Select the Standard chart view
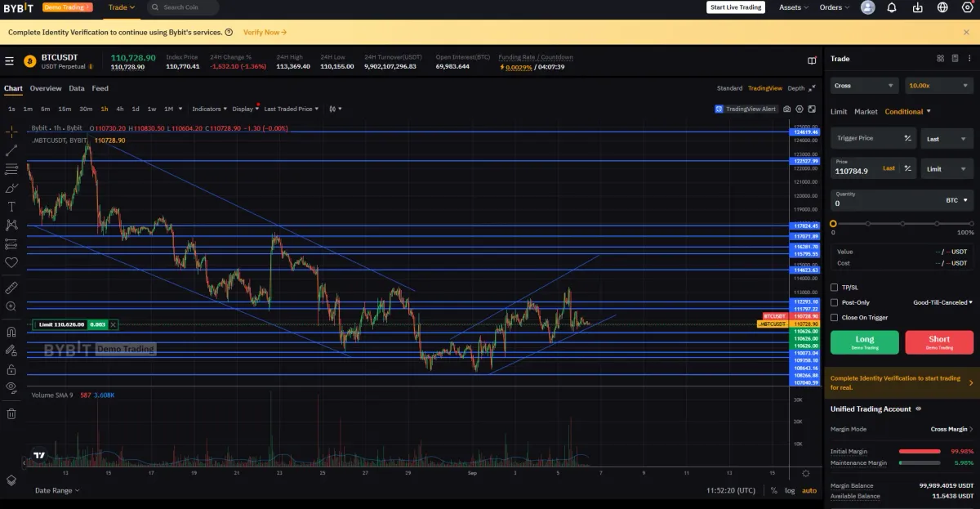The width and height of the screenshot is (980, 509). click(729, 88)
